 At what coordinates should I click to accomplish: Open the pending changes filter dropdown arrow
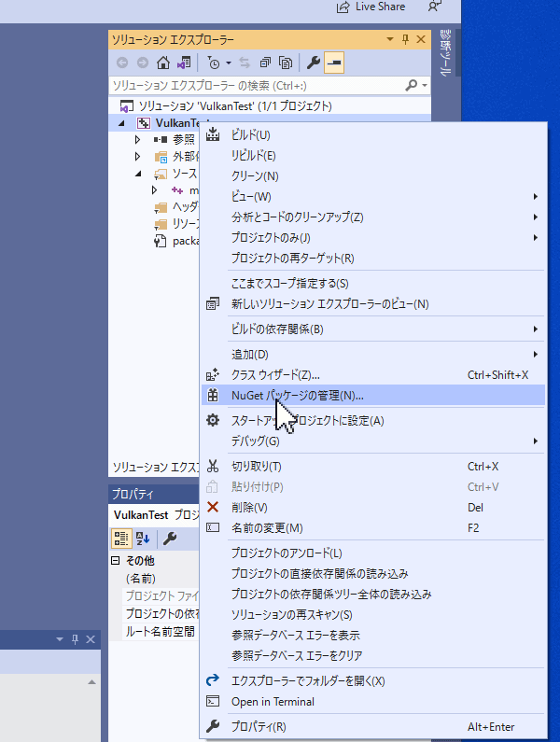pos(228,63)
